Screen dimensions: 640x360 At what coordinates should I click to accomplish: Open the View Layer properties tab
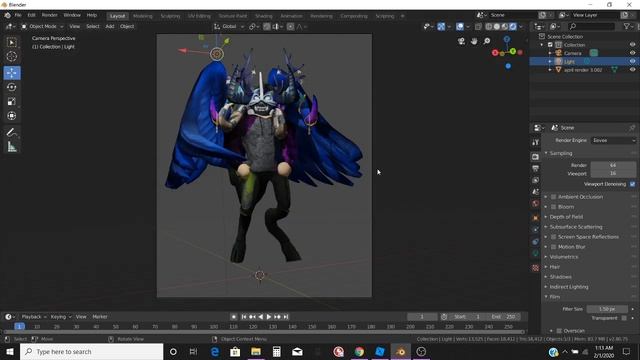click(x=536, y=180)
